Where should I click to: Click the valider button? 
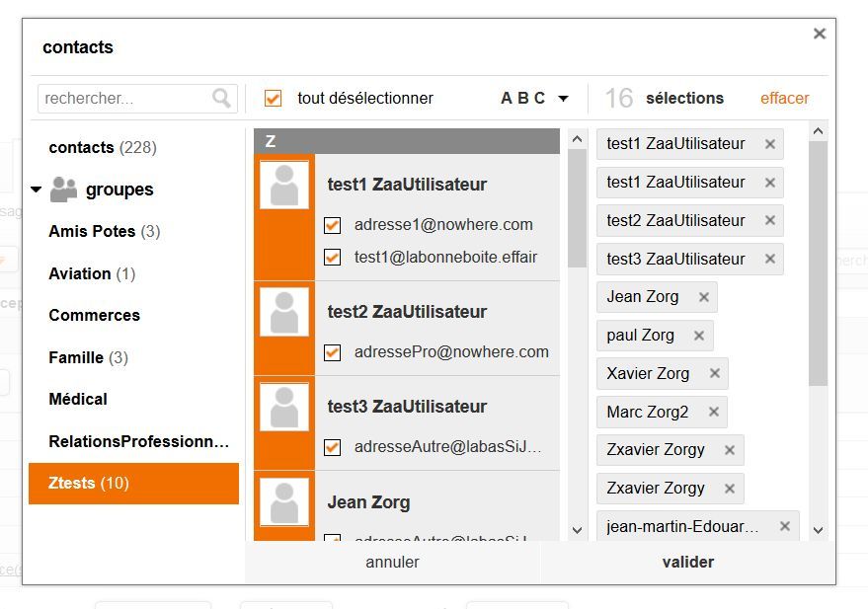687,563
